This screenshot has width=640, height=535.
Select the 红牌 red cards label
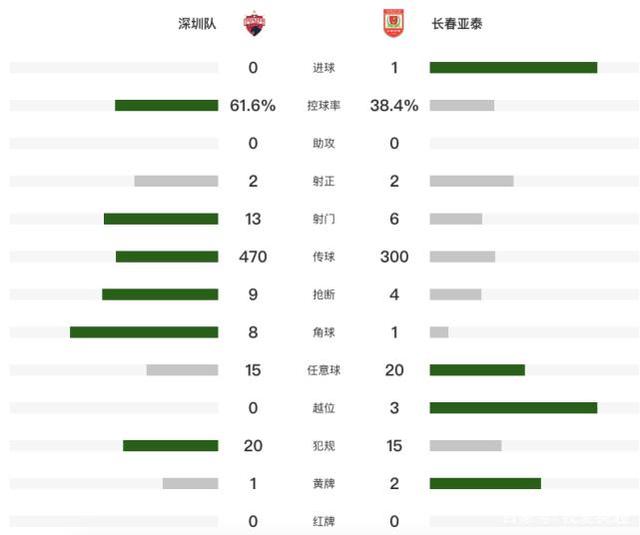tap(322, 521)
